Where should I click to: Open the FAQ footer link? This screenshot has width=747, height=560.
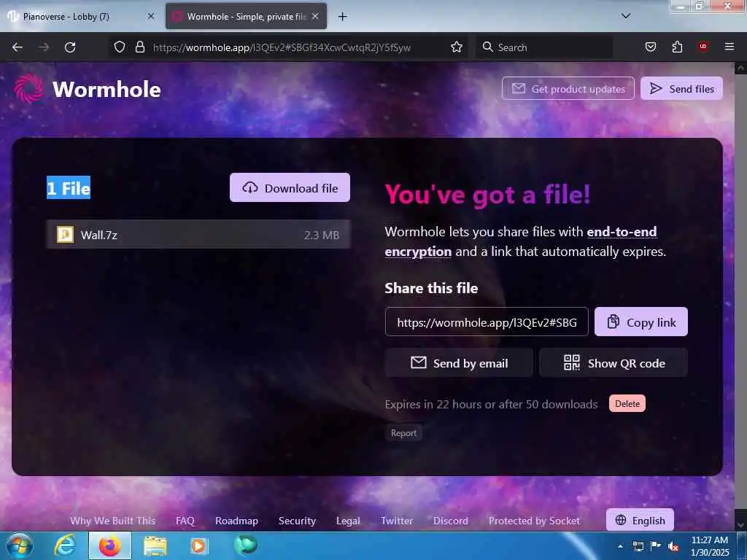point(185,521)
